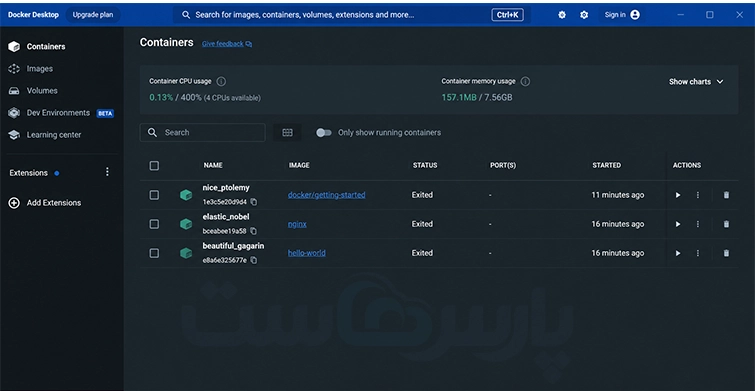755x391 pixels.
Task: Open the Containers sidebar section
Action: pyautogui.click(x=37, y=47)
